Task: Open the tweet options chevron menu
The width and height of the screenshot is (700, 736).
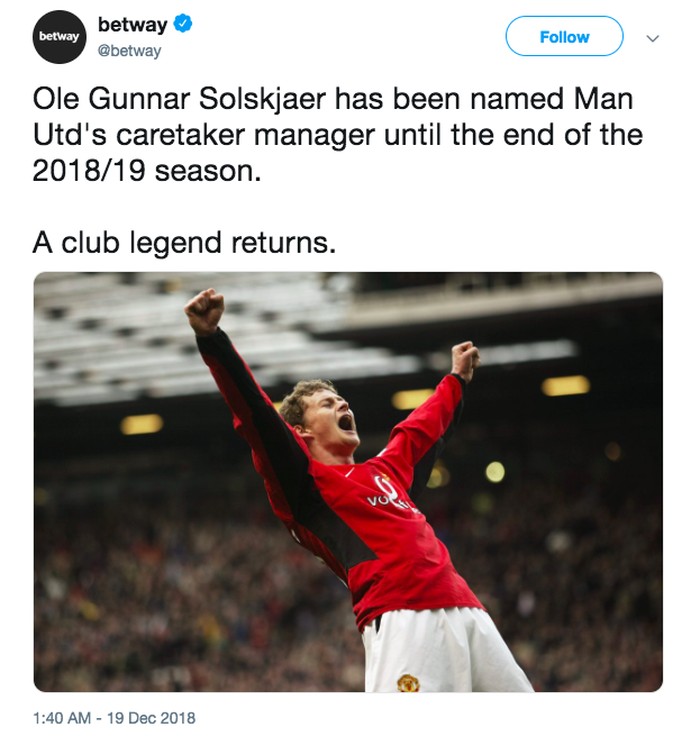Action: point(654,38)
